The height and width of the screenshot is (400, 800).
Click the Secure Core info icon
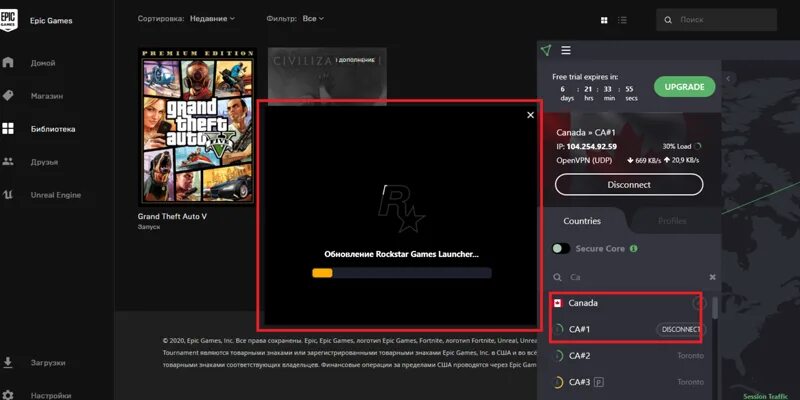coord(634,248)
